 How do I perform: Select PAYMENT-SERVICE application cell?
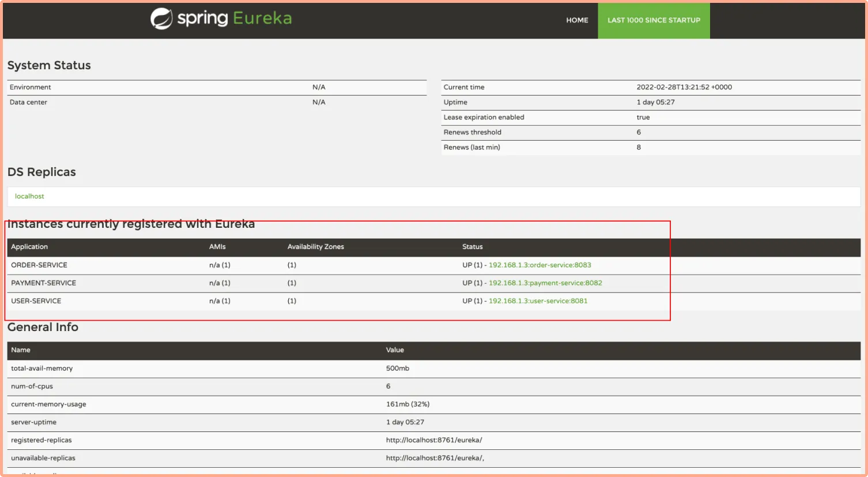(44, 283)
